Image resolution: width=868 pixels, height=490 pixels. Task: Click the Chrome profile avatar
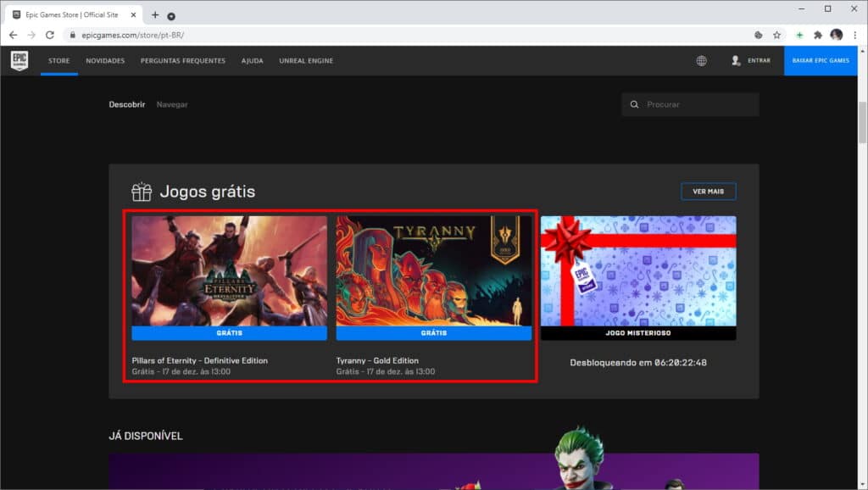tap(837, 35)
